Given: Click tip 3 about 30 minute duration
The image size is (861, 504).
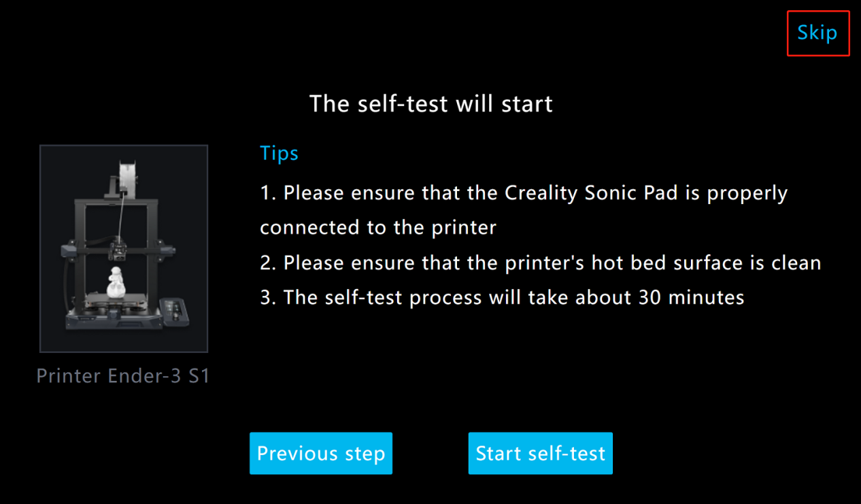Looking at the screenshot, I should (502, 297).
